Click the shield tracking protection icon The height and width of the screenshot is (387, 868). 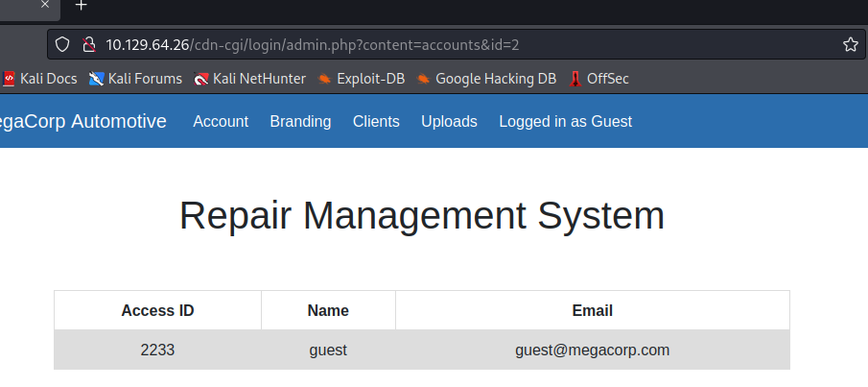coord(62,44)
